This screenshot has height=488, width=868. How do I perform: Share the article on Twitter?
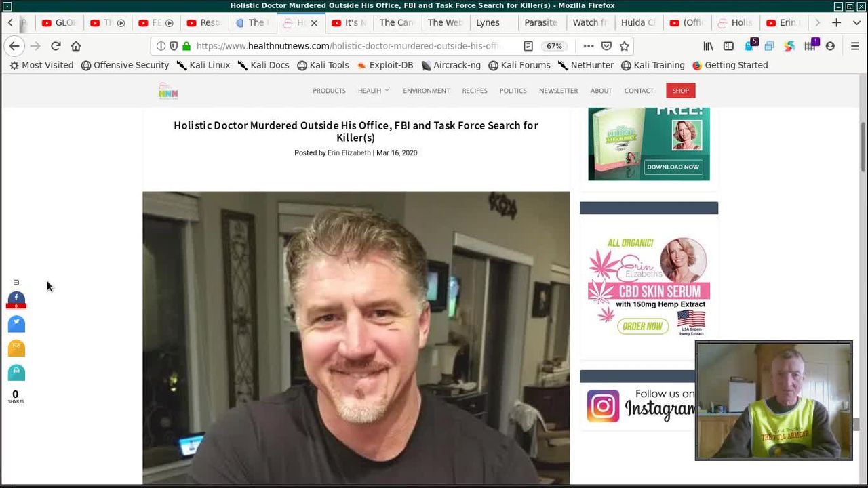pos(16,324)
